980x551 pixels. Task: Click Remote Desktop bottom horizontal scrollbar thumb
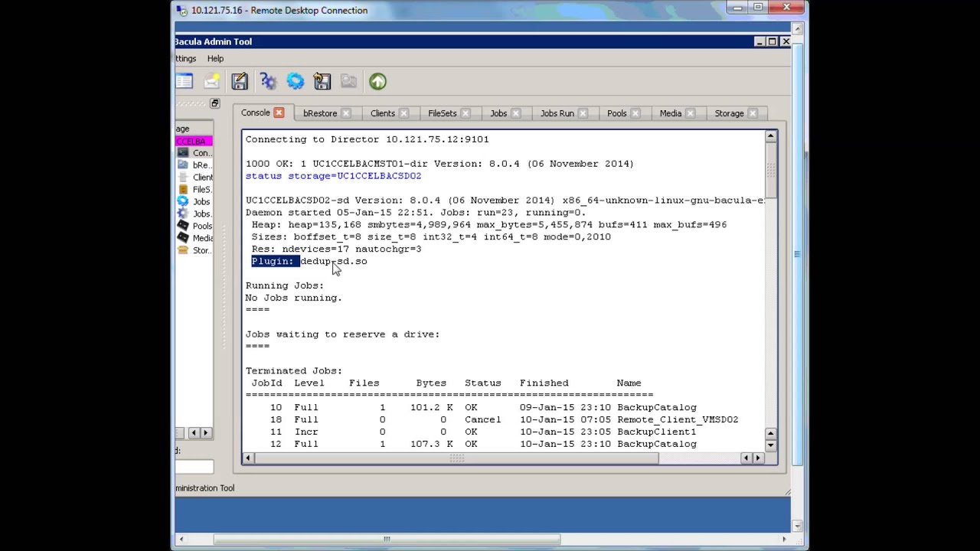click(x=387, y=539)
